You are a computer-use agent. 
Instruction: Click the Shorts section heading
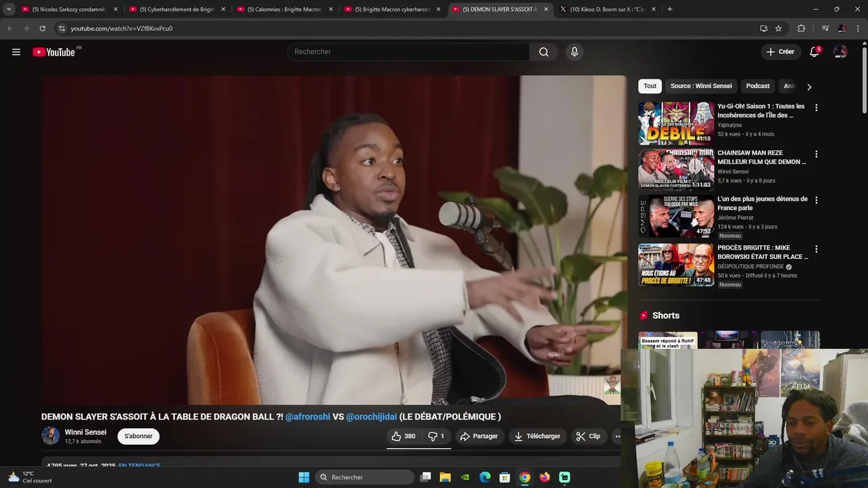(x=665, y=316)
